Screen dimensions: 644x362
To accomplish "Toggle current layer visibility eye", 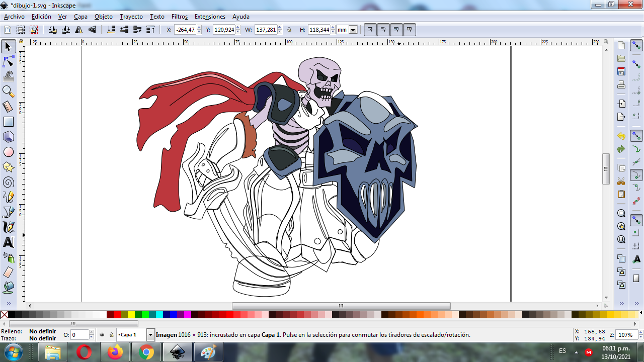I will point(102,335).
